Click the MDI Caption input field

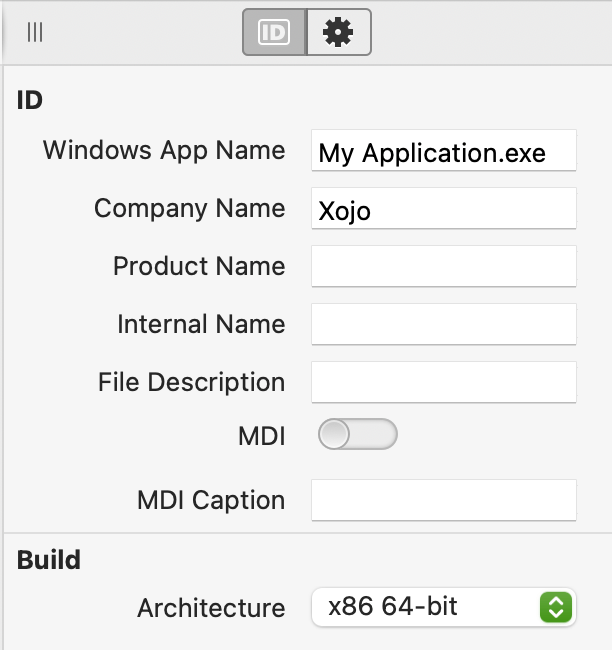click(444, 500)
